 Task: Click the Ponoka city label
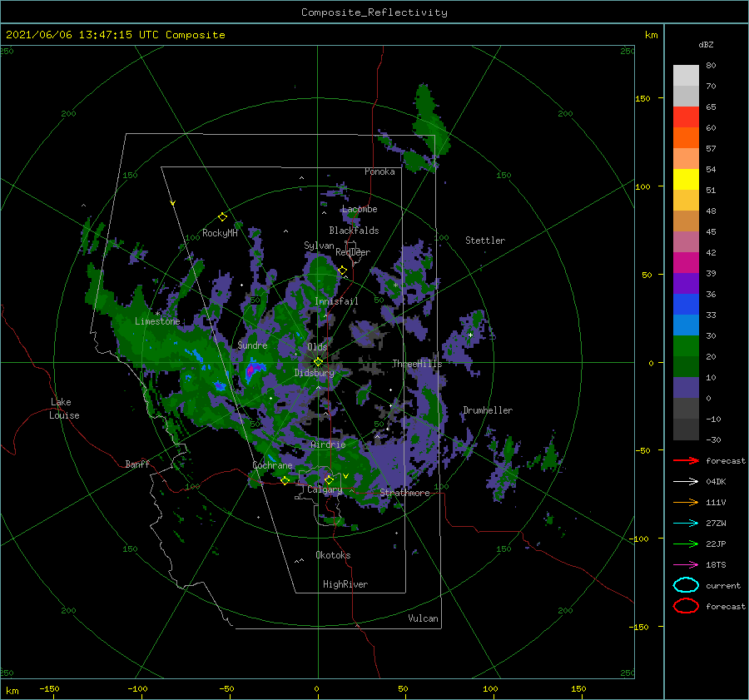379,171
